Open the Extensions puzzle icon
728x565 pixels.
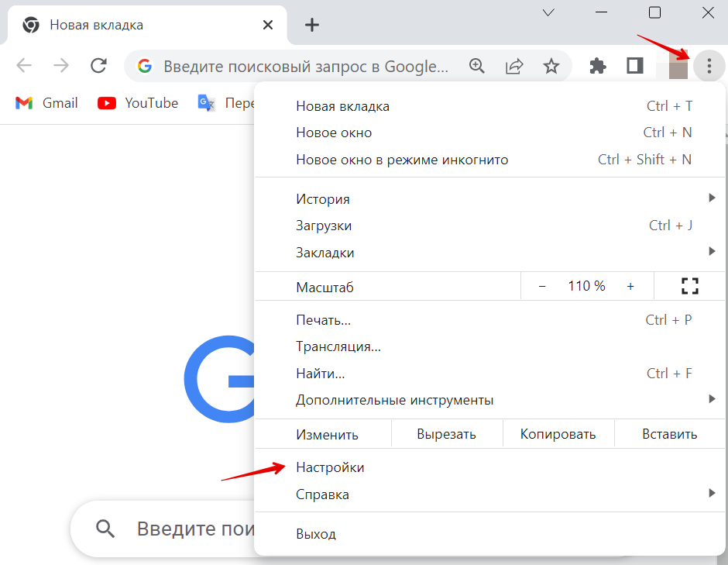click(x=597, y=67)
